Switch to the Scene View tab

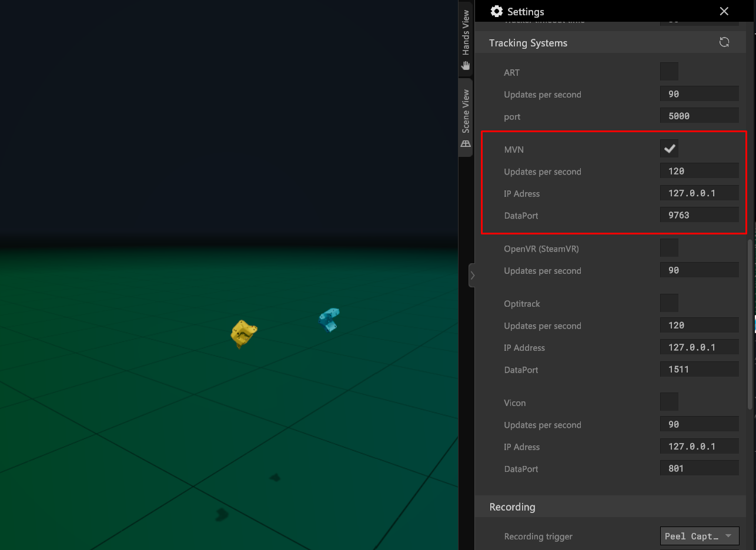click(x=466, y=118)
